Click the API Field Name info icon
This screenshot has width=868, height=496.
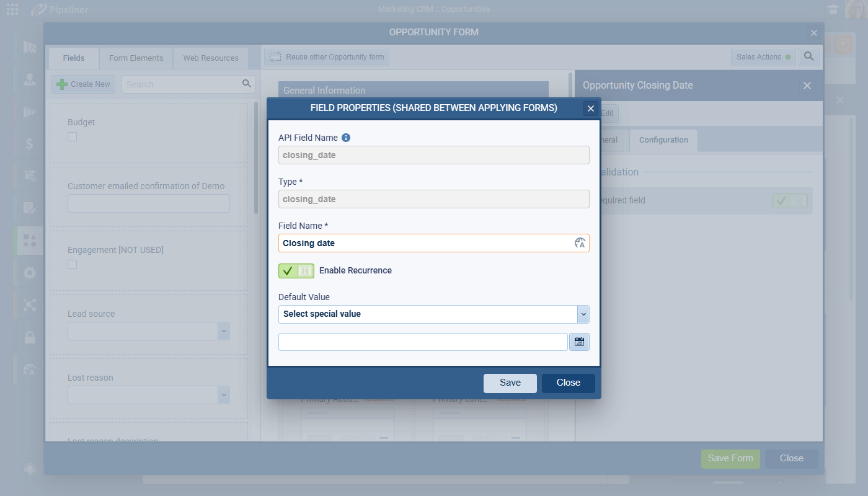click(346, 138)
